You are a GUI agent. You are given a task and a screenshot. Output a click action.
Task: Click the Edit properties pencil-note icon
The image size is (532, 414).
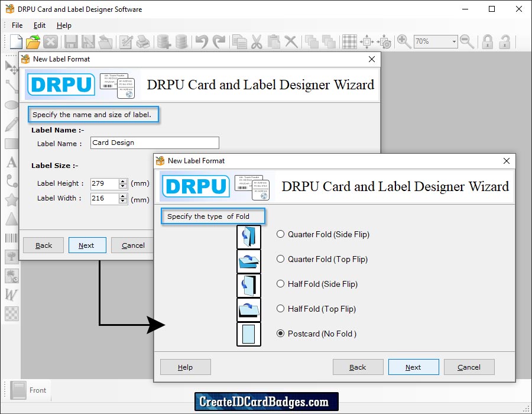point(126,42)
